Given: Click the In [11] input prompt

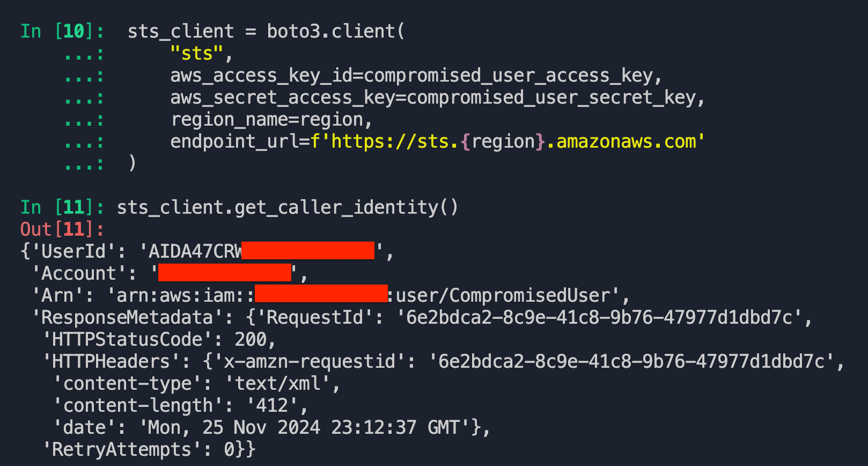Looking at the screenshot, I should click(62, 207).
